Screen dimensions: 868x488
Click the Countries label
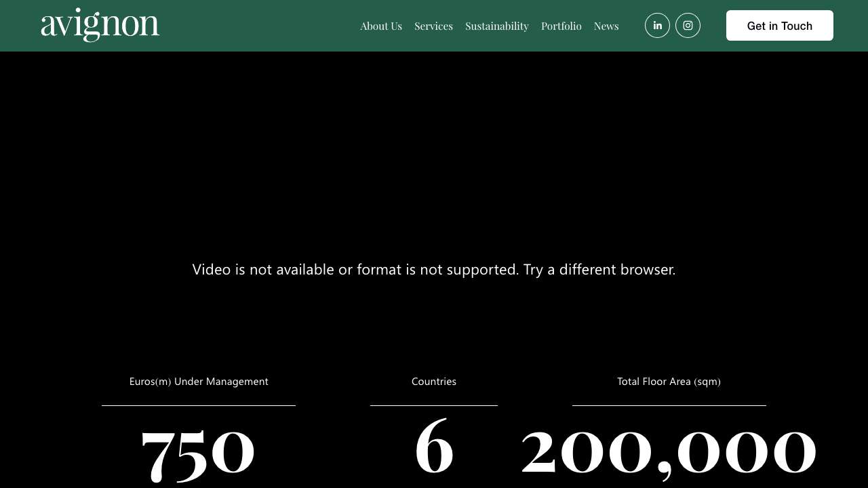434,382
